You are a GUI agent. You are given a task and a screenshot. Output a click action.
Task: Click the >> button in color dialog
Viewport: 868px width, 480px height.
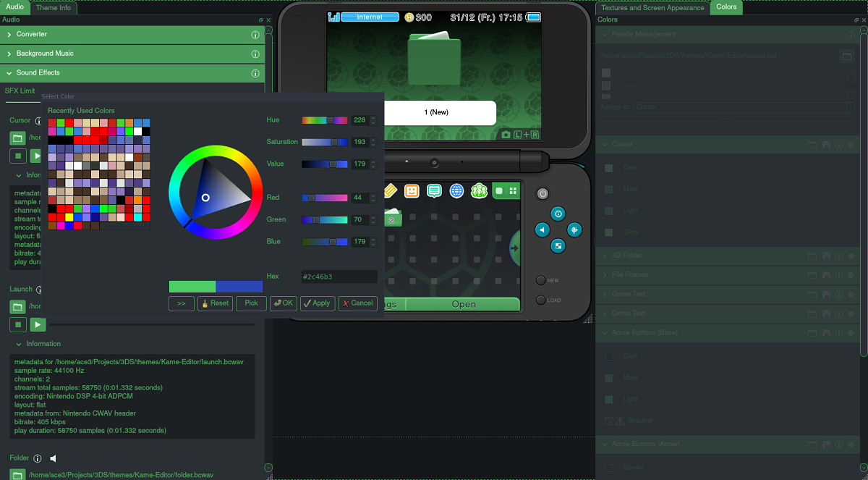click(181, 303)
